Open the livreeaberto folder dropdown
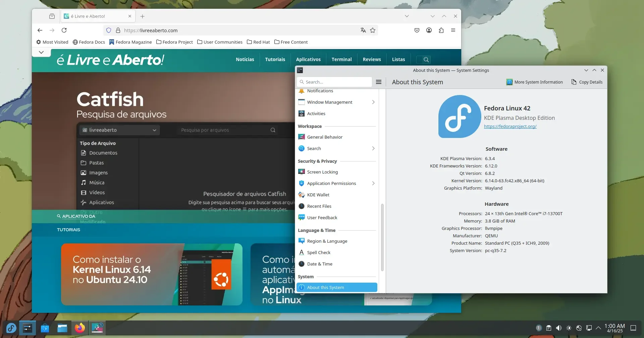This screenshot has height=338, width=644. tap(120, 130)
